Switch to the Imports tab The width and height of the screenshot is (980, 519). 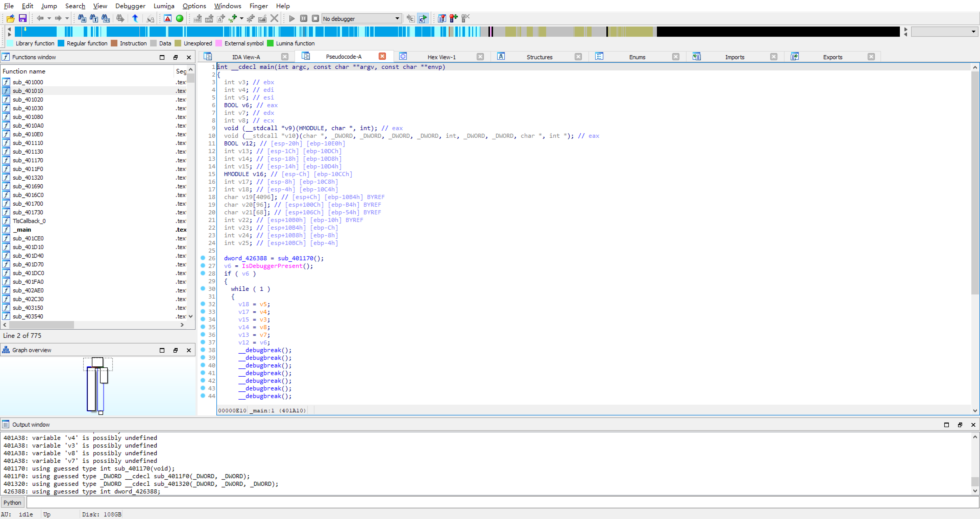tap(734, 57)
